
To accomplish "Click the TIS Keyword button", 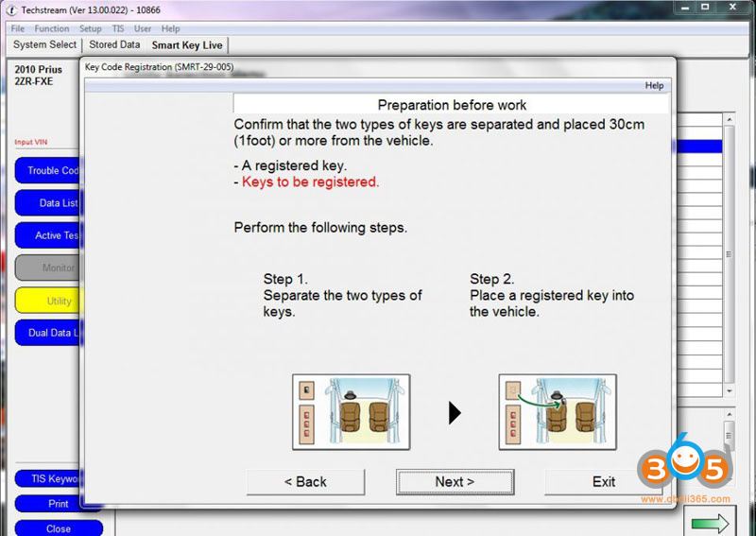I will click(48, 478).
